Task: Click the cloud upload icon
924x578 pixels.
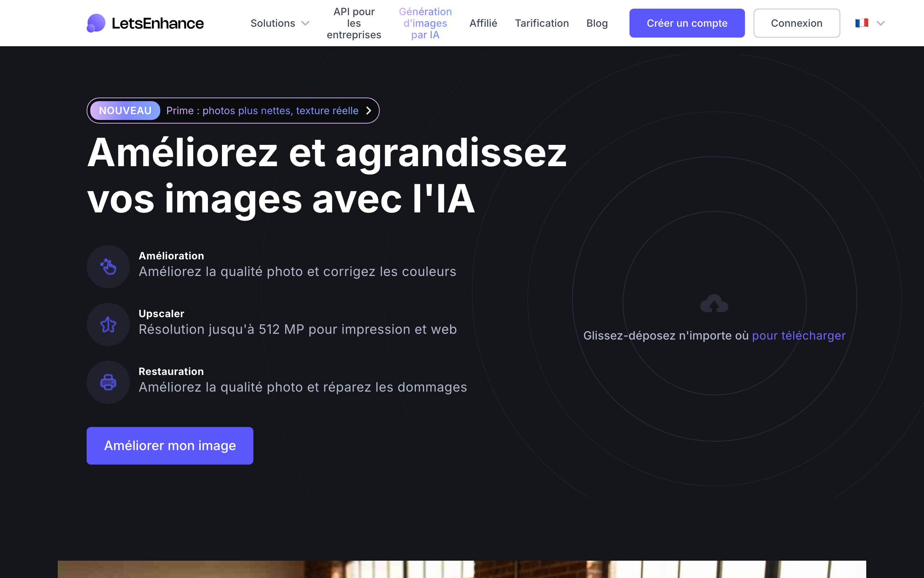Action: pyautogui.click(x=714, y=303)
